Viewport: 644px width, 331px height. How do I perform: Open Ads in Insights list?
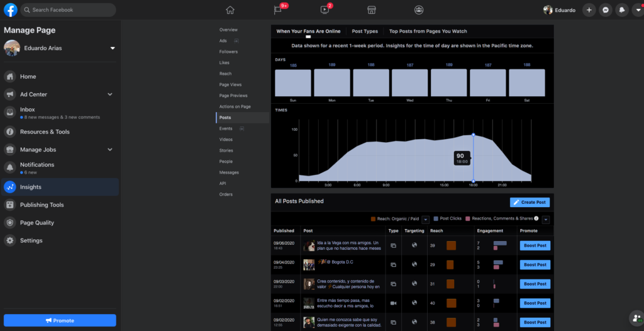pos(223,41)
